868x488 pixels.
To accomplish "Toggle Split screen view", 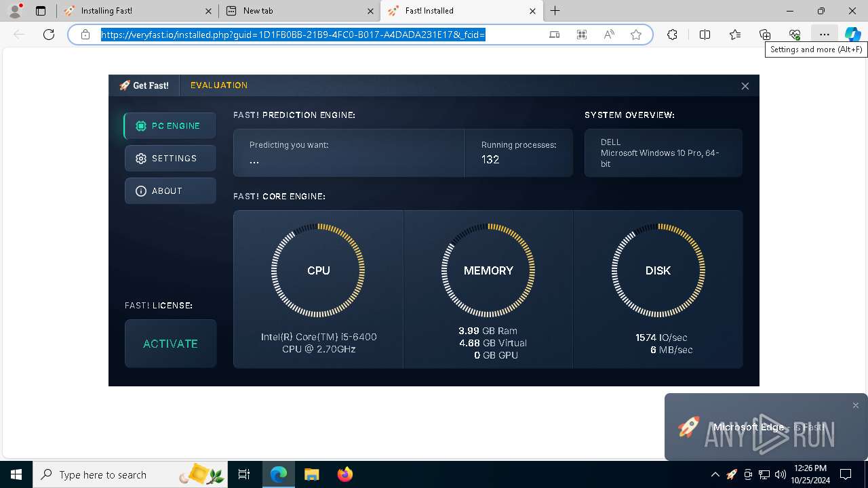I will pos(705,35).
